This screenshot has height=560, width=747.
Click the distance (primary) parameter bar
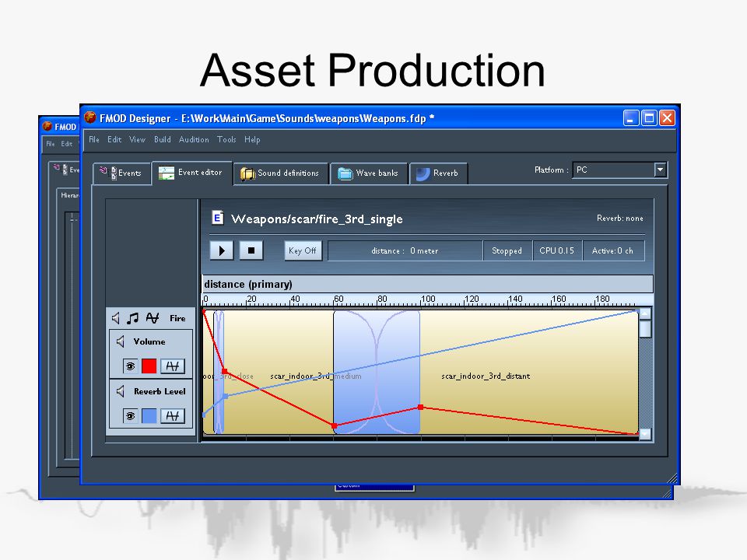point(427,285)
